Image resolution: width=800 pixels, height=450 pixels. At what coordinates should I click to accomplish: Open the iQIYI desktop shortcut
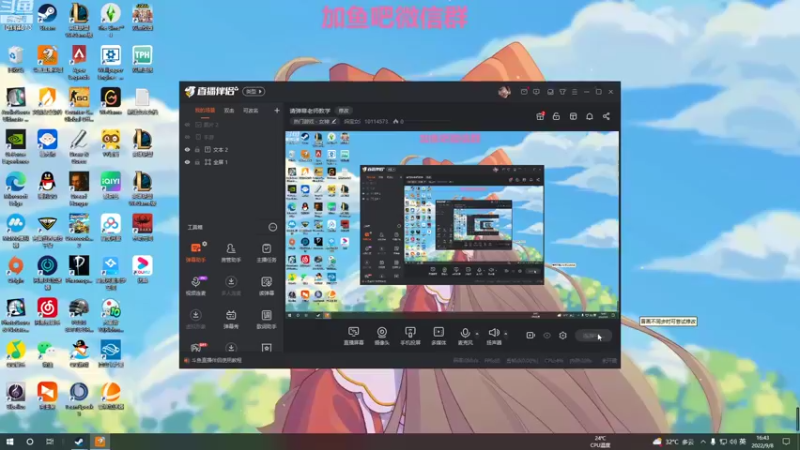(x=111, y=186)
